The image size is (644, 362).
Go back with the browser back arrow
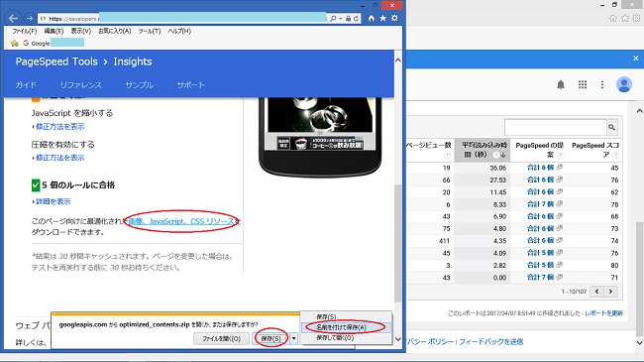[13, 19]
